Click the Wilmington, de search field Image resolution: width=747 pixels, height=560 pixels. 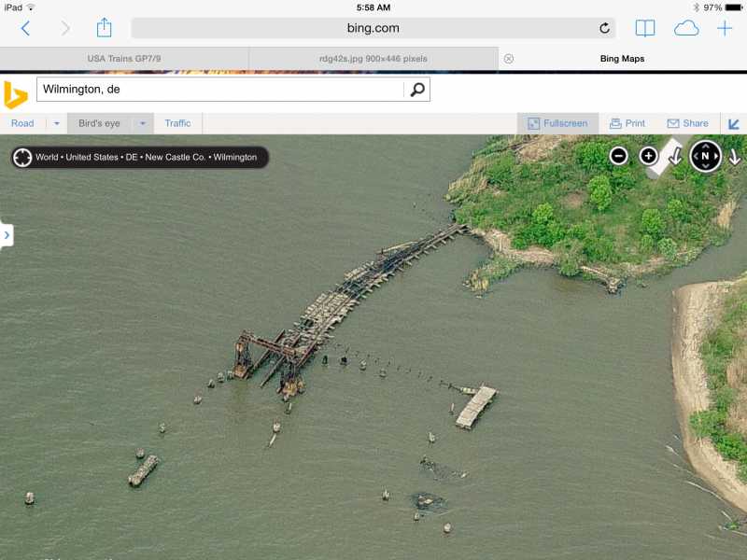(x=219, y=90)
